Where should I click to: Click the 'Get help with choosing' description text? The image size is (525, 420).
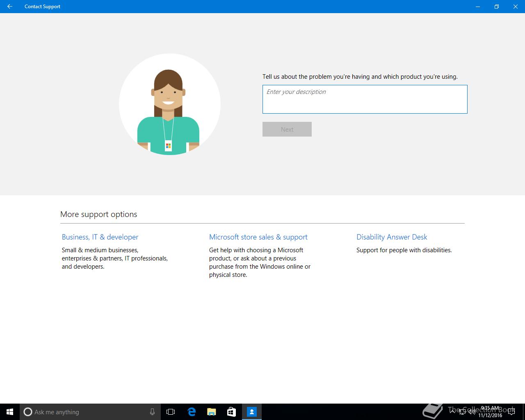coord(260,262)
